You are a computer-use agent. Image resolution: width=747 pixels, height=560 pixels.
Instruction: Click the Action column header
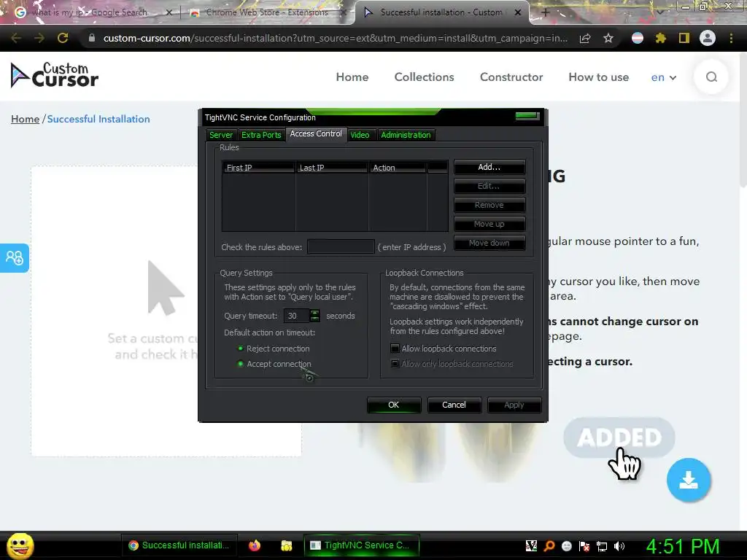pyautogui.click(x=398, y=168)
